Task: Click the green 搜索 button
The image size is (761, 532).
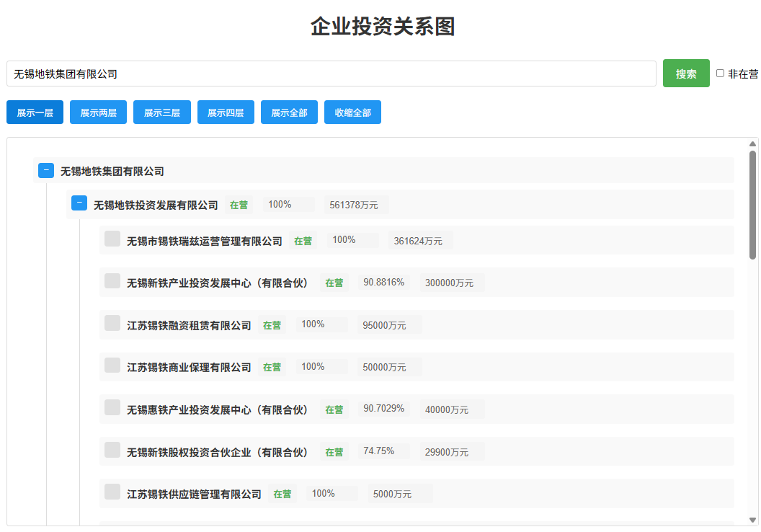Action: [686, 74]
